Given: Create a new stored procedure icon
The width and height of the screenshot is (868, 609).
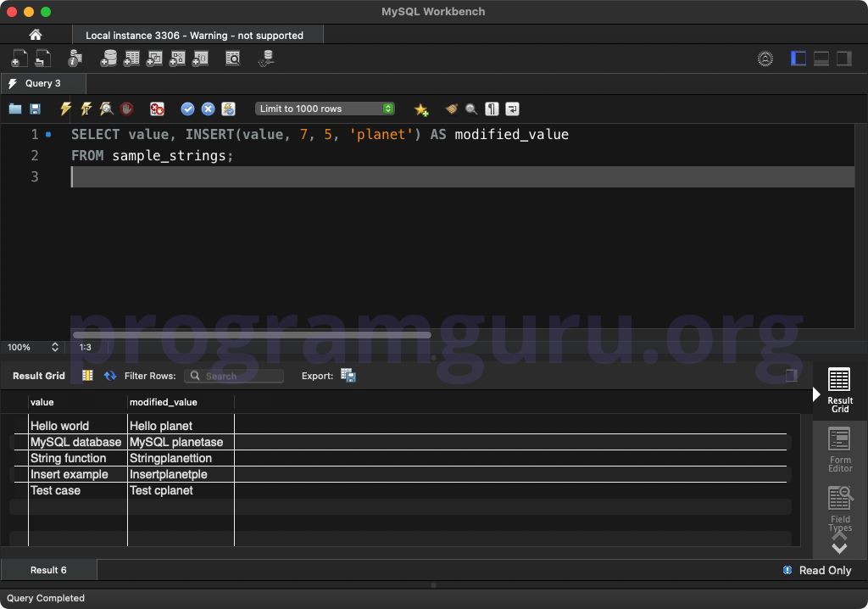Looking at the screenshot, I should (x=177, y=59).
